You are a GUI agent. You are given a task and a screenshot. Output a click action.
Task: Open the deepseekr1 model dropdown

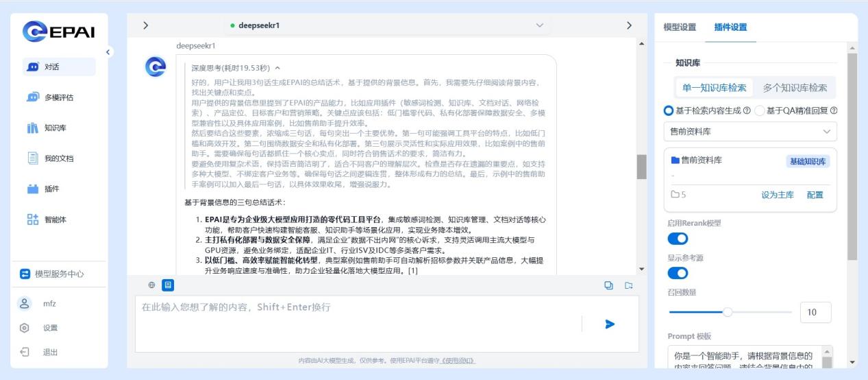386,25
